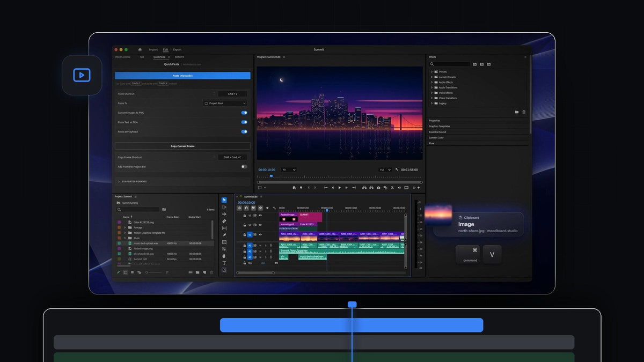
Task: Enable the Add Frame to Project Bin toggle
Action: [244, 167]
